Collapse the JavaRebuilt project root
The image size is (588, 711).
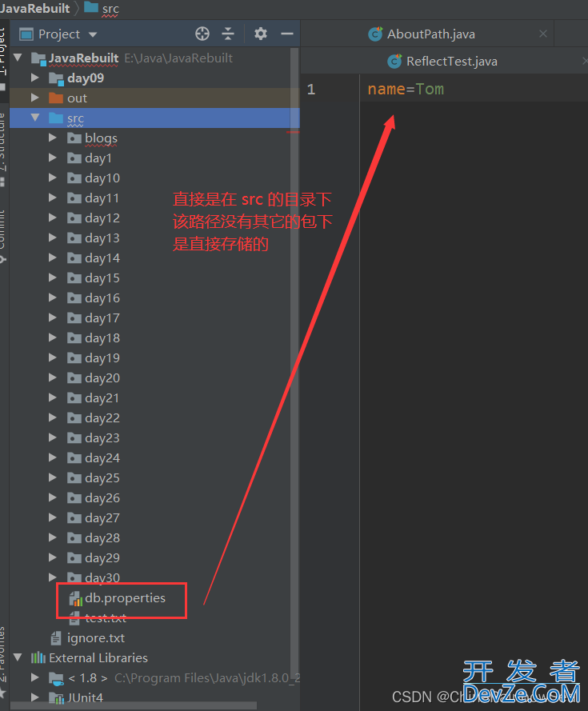pos(18,58)
